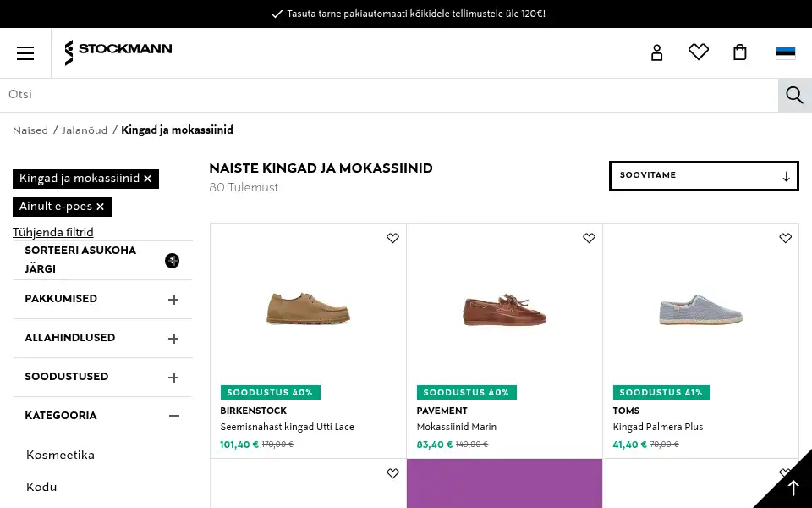Open the hamburger main menu

point(25,52)
